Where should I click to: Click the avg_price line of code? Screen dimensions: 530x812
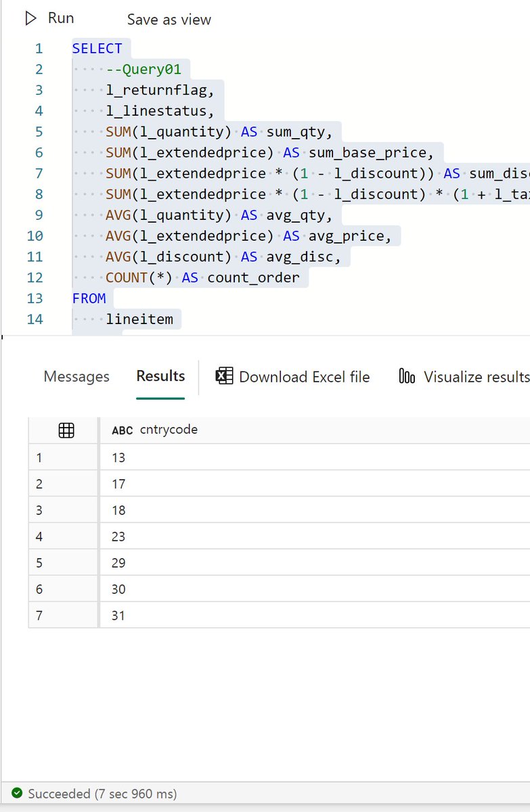pyautogui.click(x=248, y=236)
